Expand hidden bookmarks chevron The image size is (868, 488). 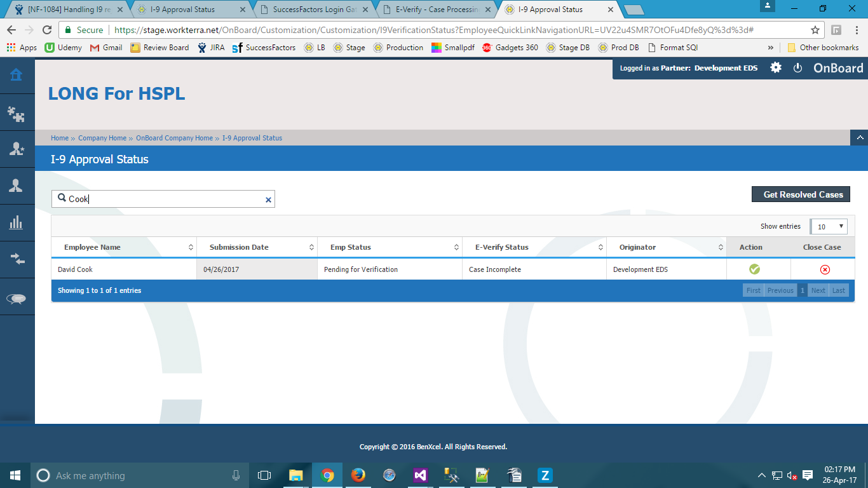point(771,48)
